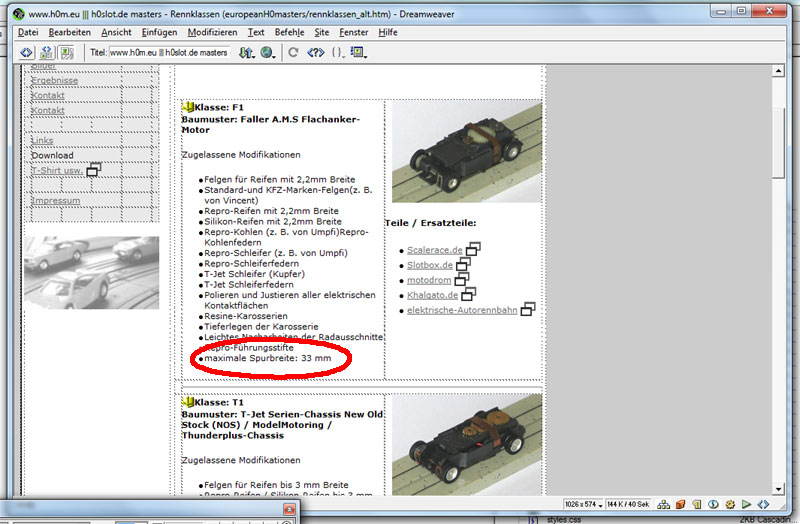Open Code Inspector icon in status bar
800x524 pixels.
click(x=763, y=504)
